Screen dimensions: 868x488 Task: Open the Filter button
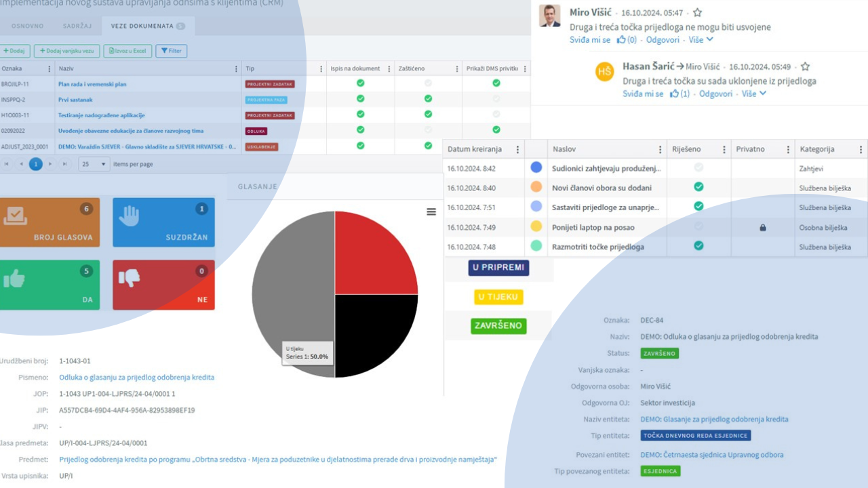[172, 51]
